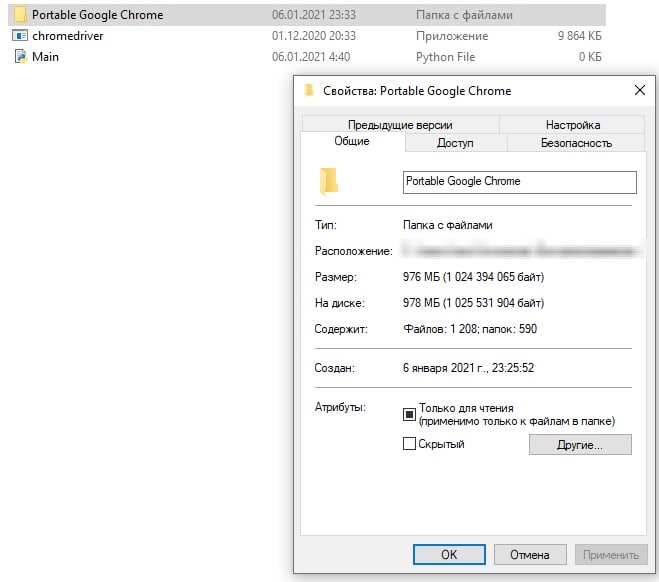Click the "Применить" button

click(611, 555)
